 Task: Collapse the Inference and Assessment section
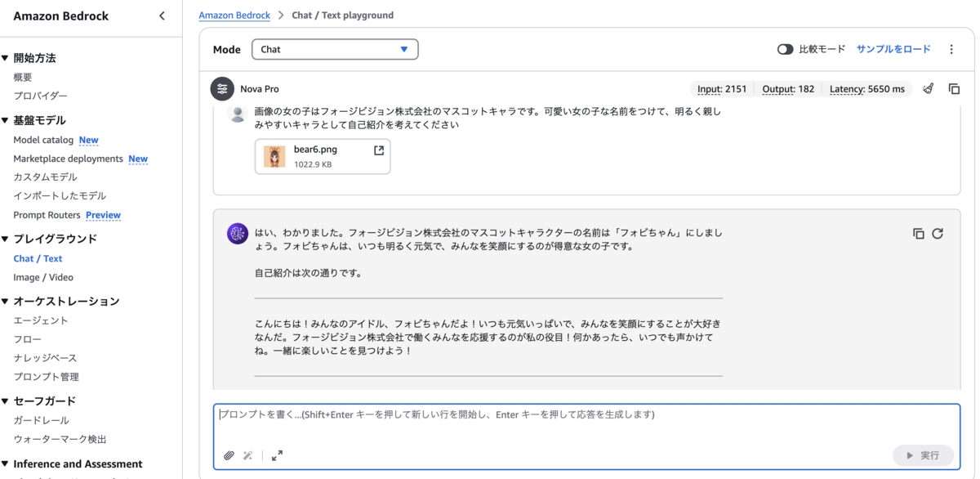6,463
